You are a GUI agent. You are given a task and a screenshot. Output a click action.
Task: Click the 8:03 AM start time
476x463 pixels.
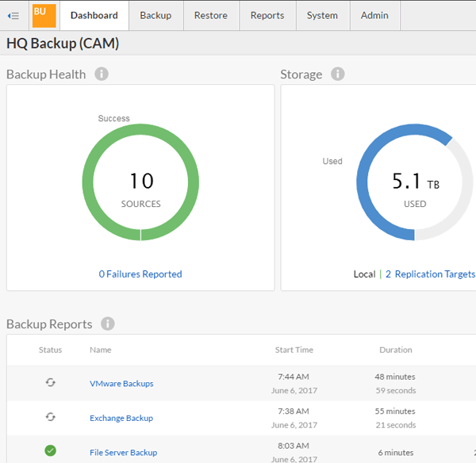294,446
